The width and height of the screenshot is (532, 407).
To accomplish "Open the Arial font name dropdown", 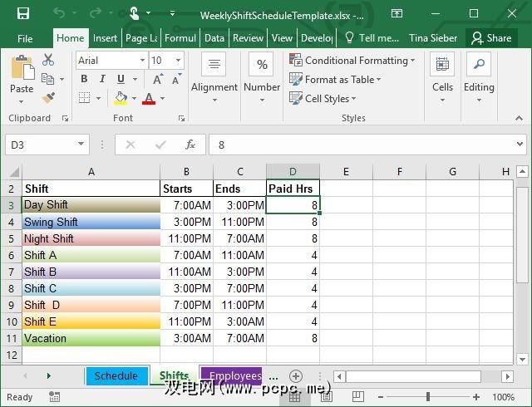I will tap(142, 61).
